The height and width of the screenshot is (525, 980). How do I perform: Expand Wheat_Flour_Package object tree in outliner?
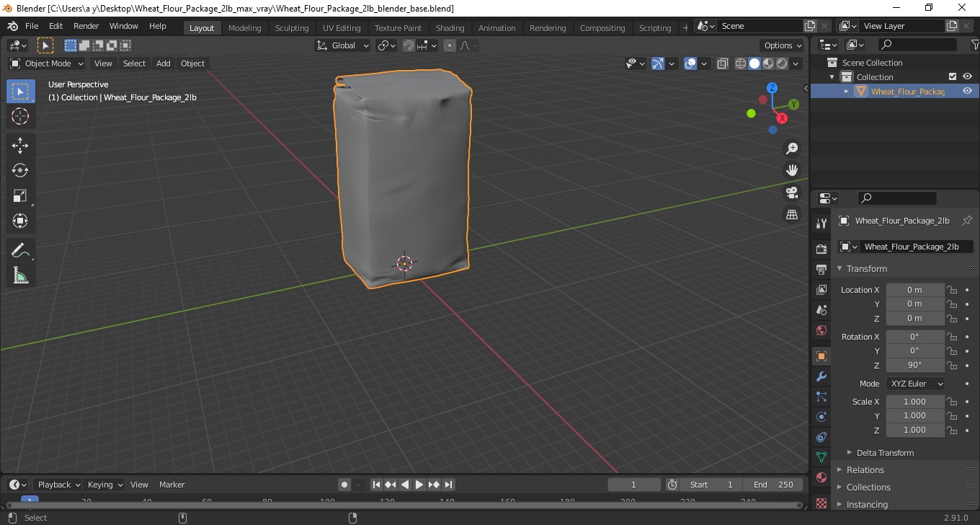point(847,91)
